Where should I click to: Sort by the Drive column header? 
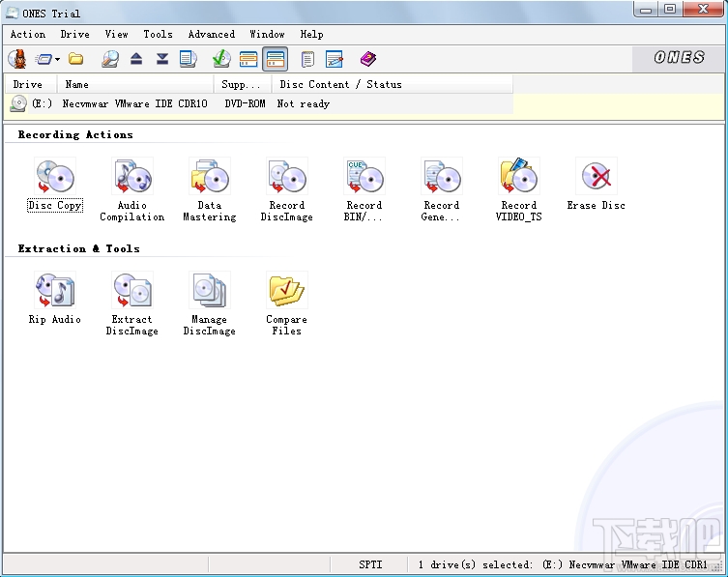(x=31, y=84)
